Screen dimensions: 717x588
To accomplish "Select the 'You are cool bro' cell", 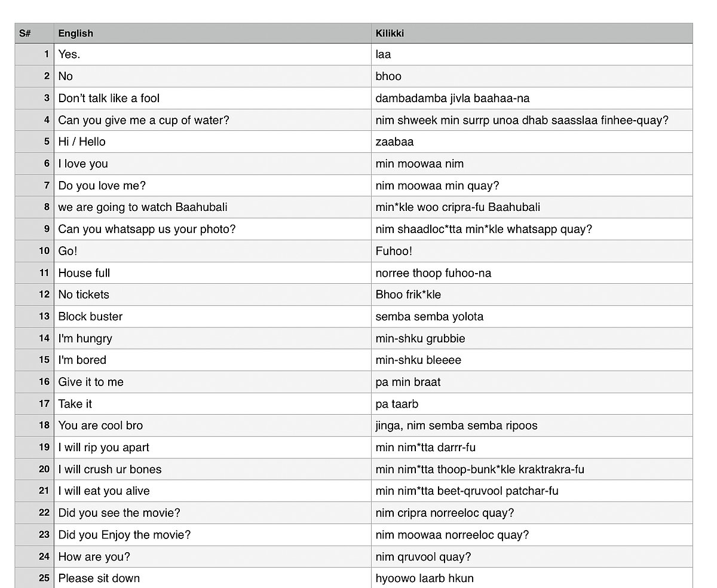I will tap(212, 425).
